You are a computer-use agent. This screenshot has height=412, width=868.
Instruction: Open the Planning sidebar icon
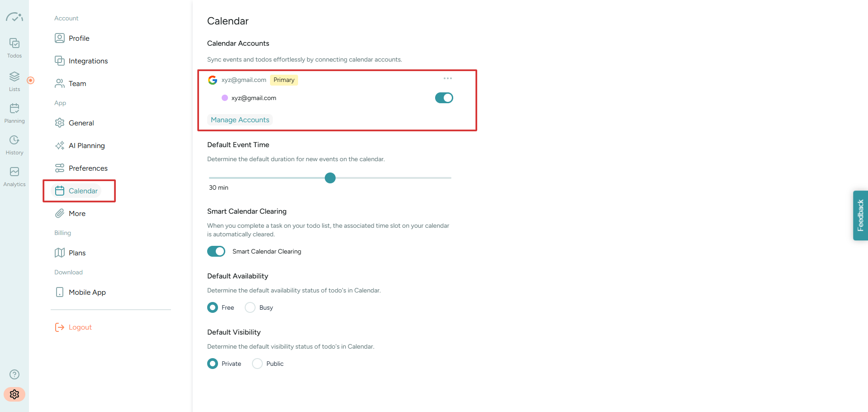tap(14, 113)
